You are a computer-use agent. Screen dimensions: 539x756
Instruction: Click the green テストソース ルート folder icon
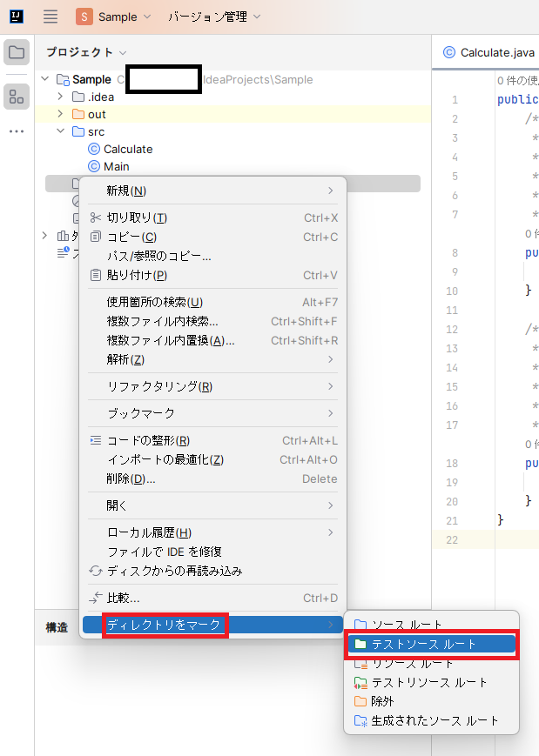point(360,644)
